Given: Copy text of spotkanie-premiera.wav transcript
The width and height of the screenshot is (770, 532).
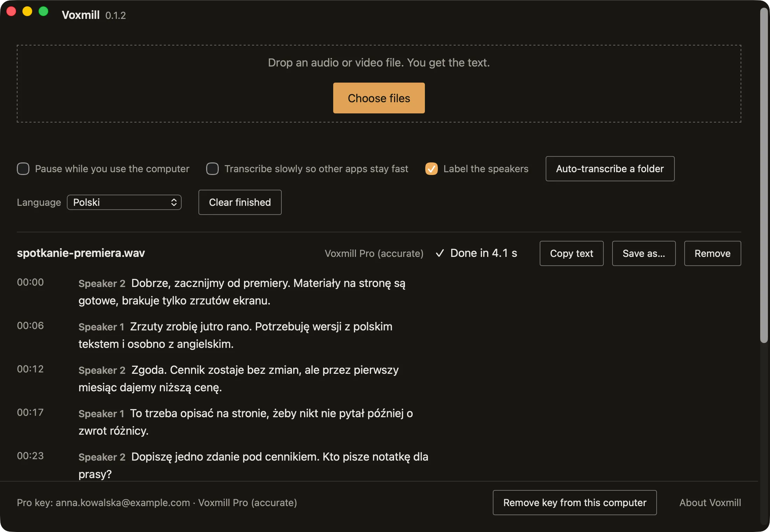Looking at the screenshot, I should pos(572,253).
